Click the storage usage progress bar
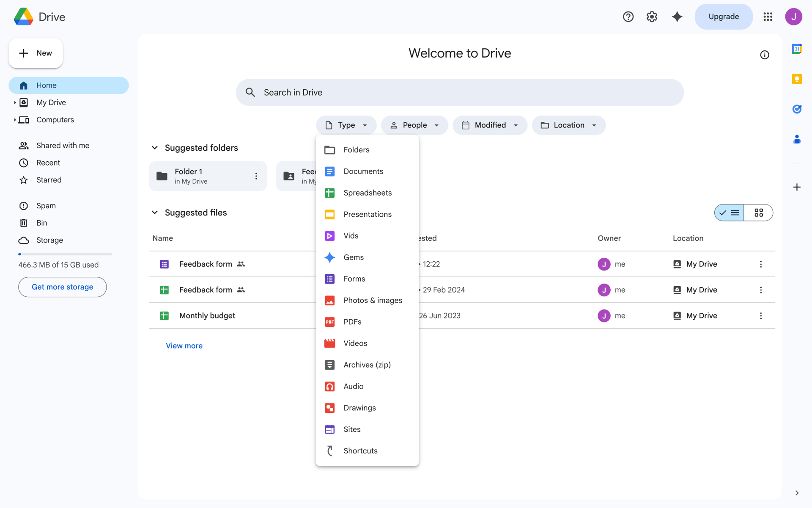The image size is (812, 508). coord(65,254)
